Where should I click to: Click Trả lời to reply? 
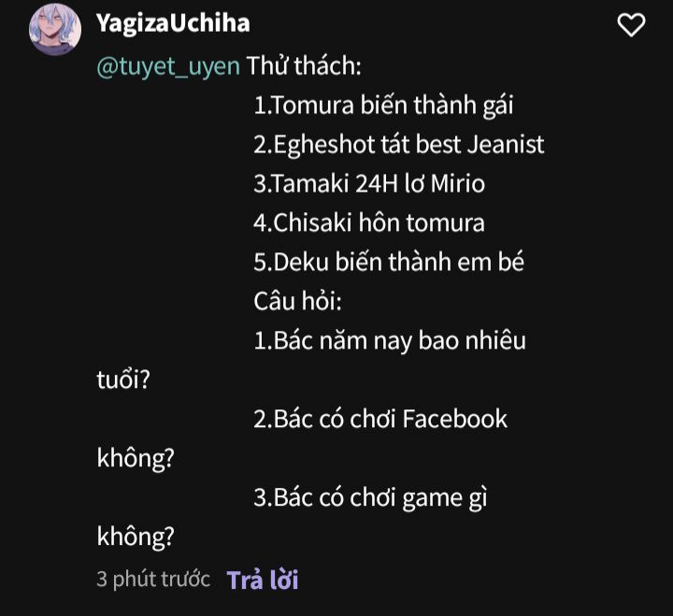tap(263, 580)
